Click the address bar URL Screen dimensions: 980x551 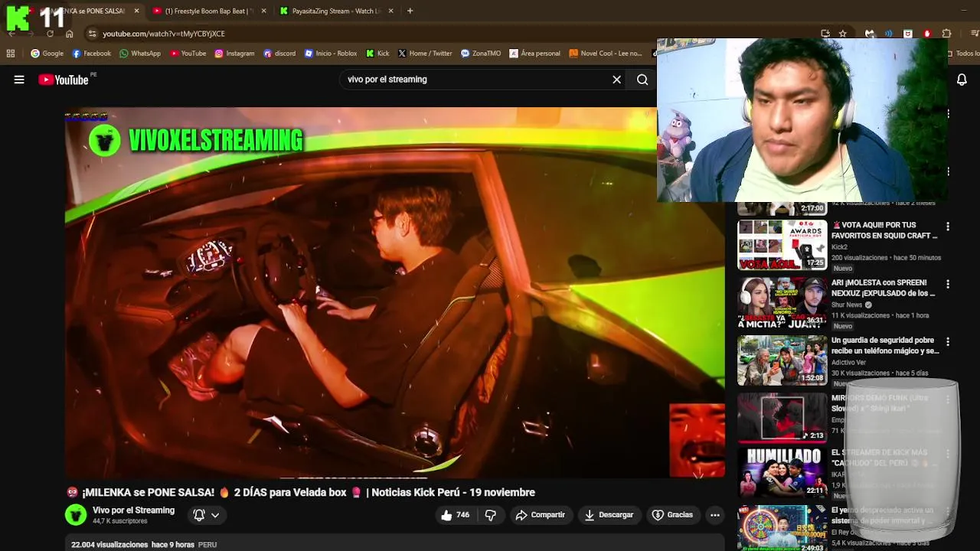click(x=164, y=34)
